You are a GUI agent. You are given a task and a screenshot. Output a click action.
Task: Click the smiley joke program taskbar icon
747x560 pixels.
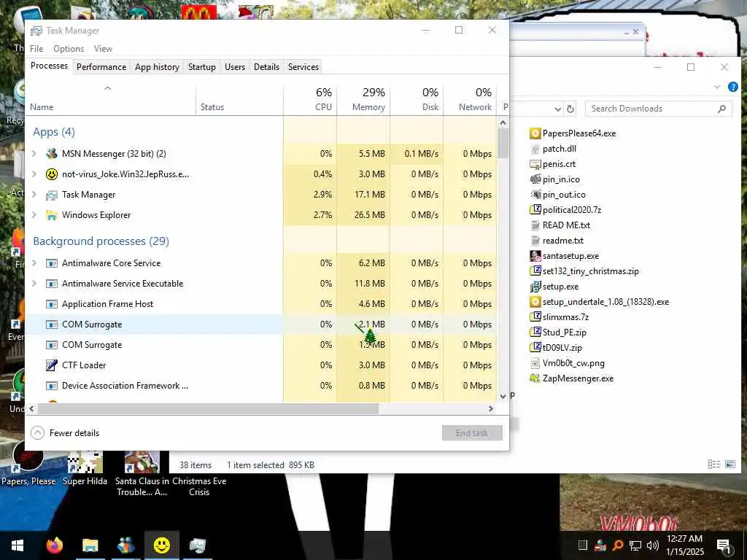tap(162, 545)
